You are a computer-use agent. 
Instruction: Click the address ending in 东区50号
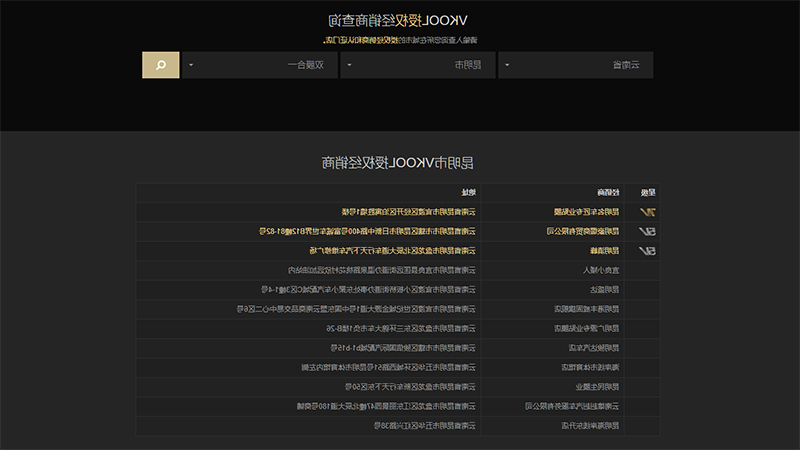pos(410,386)
